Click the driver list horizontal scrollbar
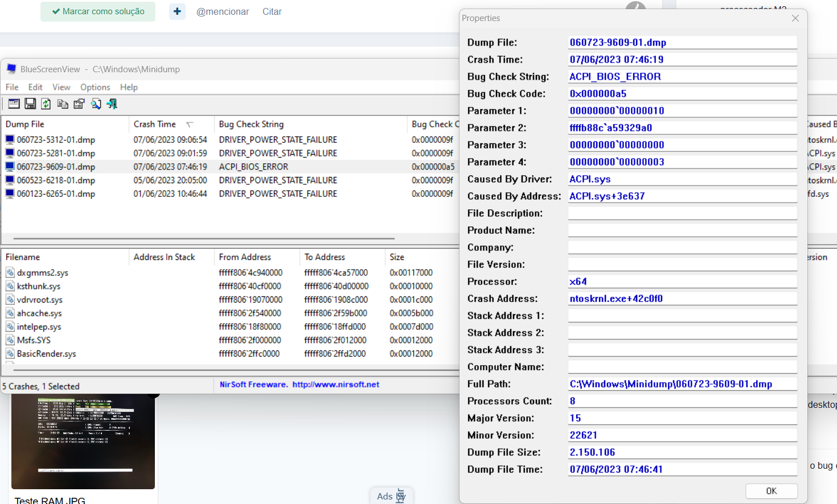This screenshot has height=504, width=837. pyautogui.click(x=236, y=370)
